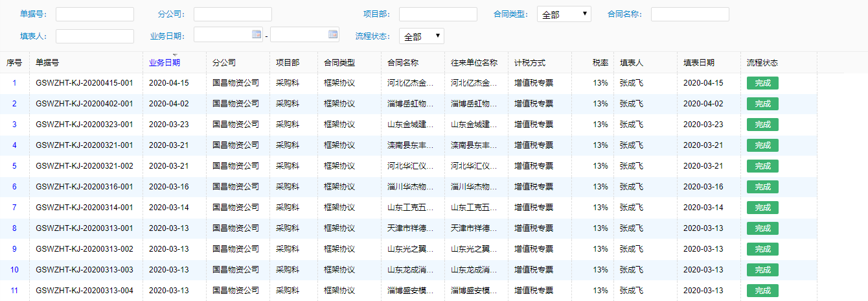Screen dimensions: 868x301
Task: Click the 计税方式 column header
Action: click(530, 63)
